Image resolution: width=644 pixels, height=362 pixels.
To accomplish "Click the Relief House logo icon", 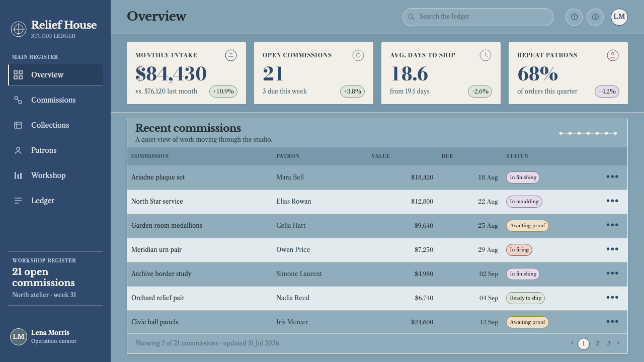I will (x=19, y=29).
